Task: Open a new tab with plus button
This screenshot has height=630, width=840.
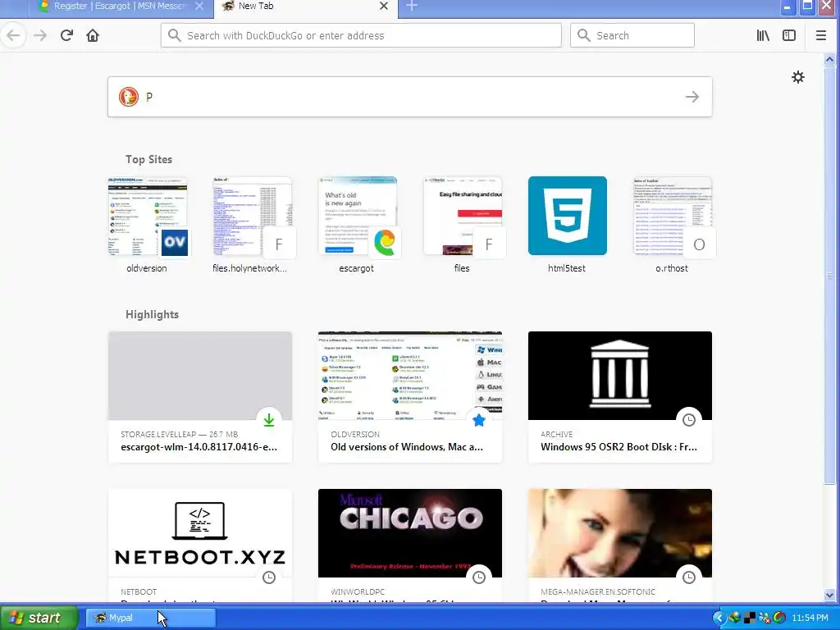Action: point(412,7)
